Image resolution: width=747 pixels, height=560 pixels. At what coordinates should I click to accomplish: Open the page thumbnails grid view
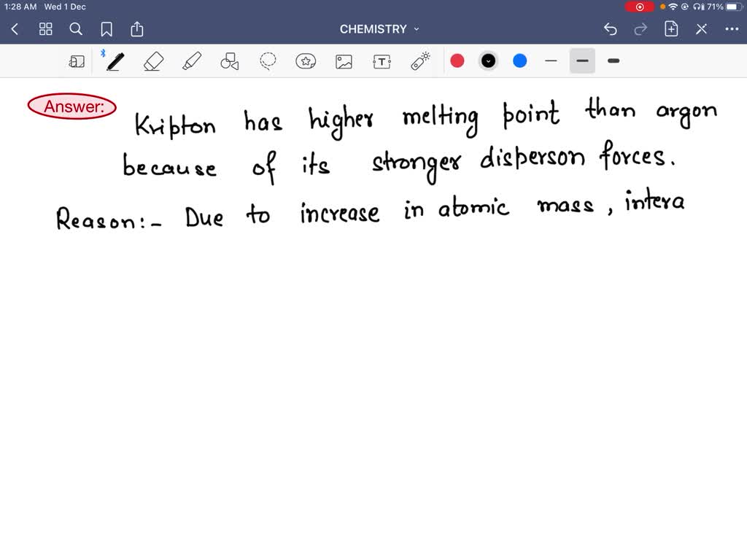pyautogui.click(x=45, y=29)
